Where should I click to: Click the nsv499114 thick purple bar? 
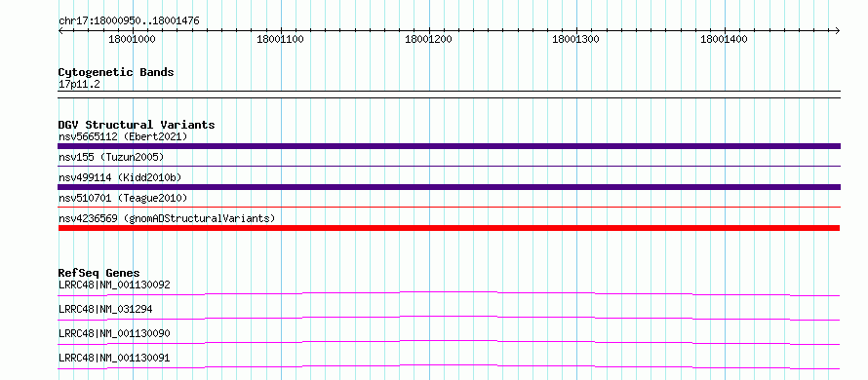[x=449, y=187]
